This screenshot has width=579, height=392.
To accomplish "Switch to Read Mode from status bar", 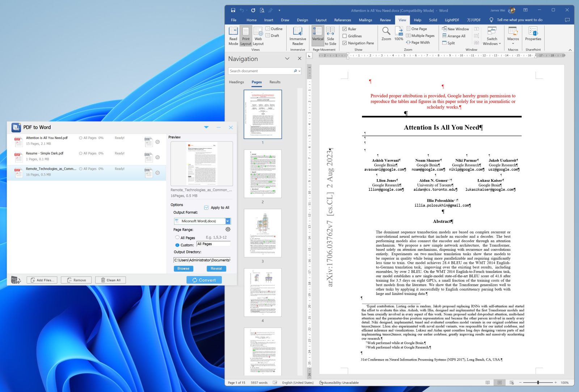I will pyautogui.click(x=487, y=383).
